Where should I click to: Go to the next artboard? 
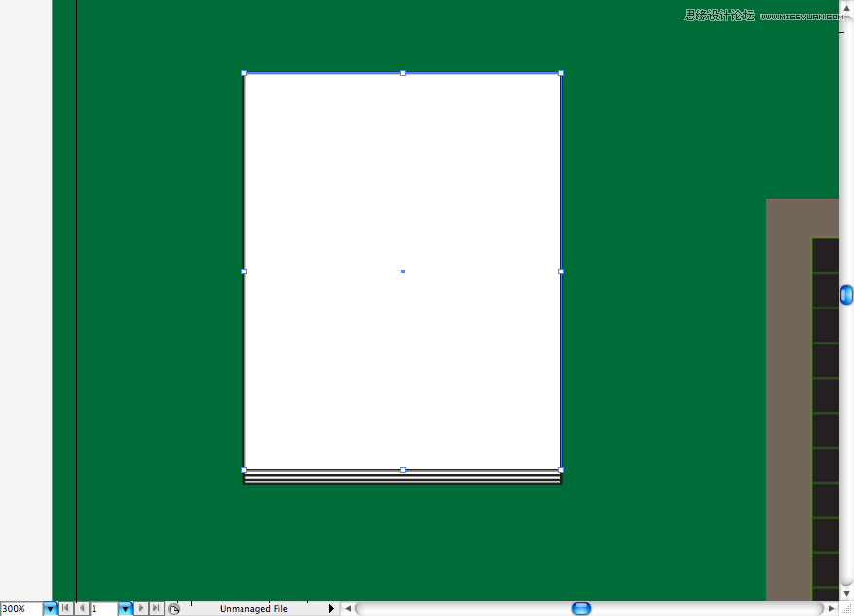click(x=141, y=608)
